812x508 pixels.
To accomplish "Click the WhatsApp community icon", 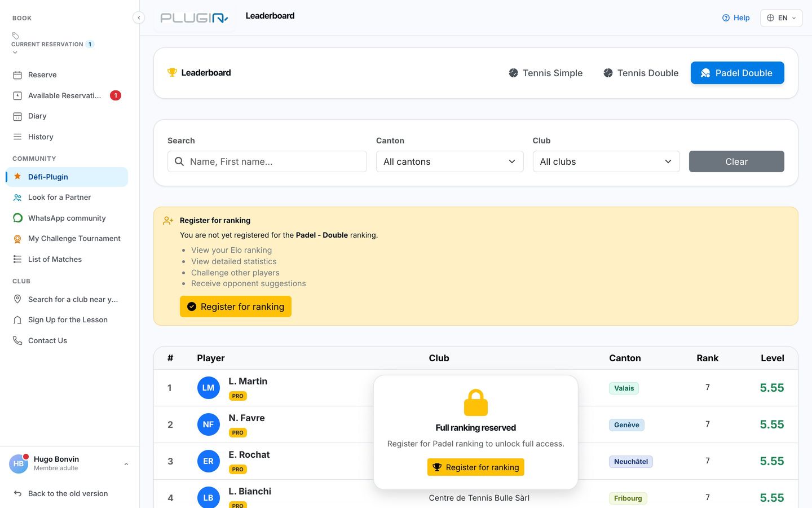I will pos(17,218).
